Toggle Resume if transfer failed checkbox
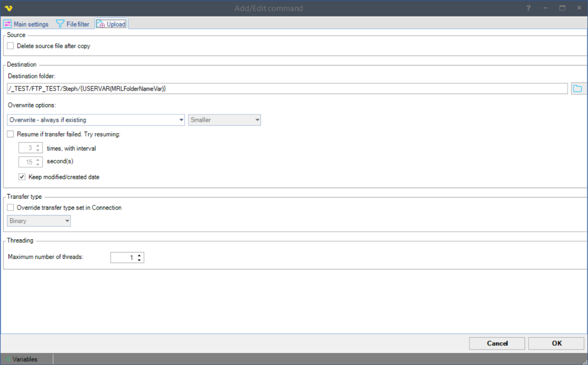588x365 pixels. pyautogui.click(x=10, y=134)
